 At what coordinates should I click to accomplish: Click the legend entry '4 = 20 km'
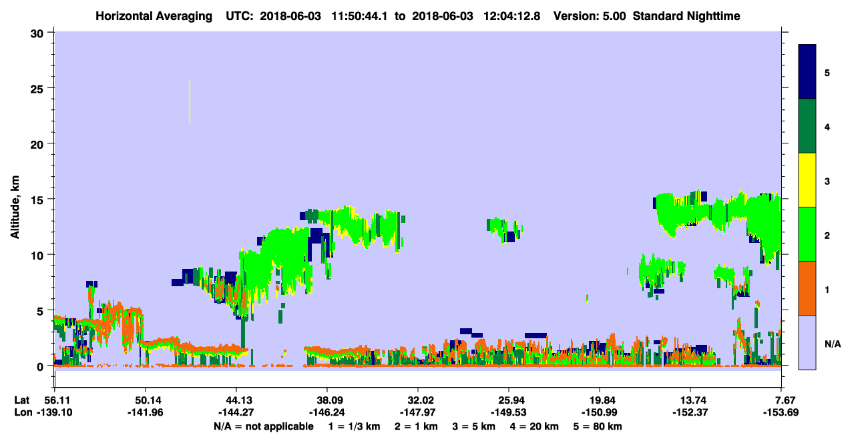535,426
